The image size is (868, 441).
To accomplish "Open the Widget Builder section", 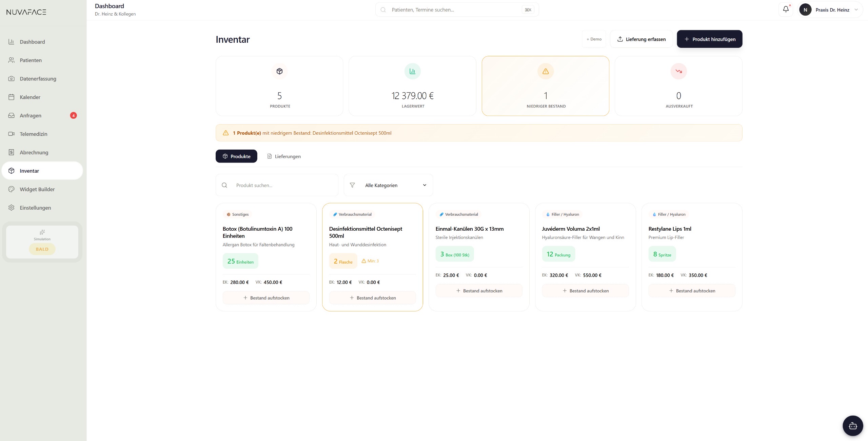I will [x=37, y=189].
